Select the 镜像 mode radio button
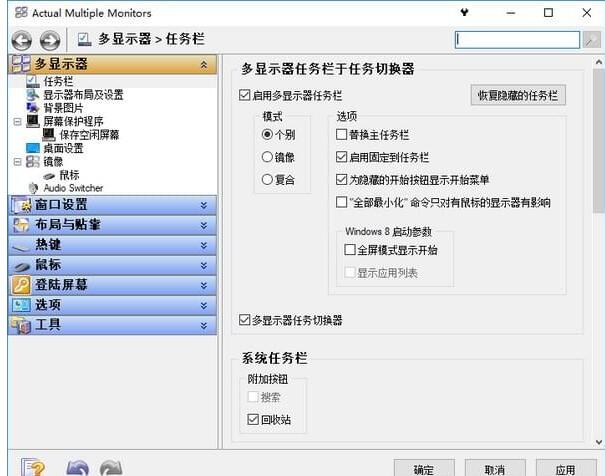 pyautogui.click(x=267, y=157)
